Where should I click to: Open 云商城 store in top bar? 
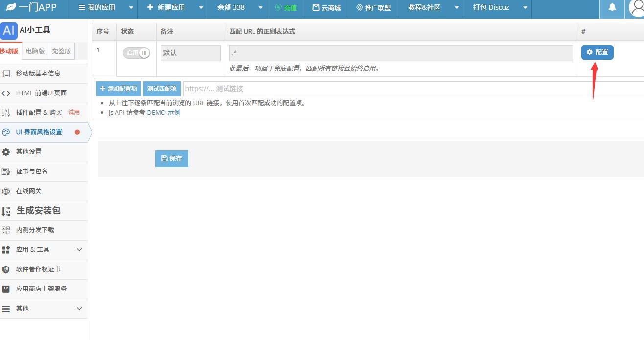click(326, 8)
